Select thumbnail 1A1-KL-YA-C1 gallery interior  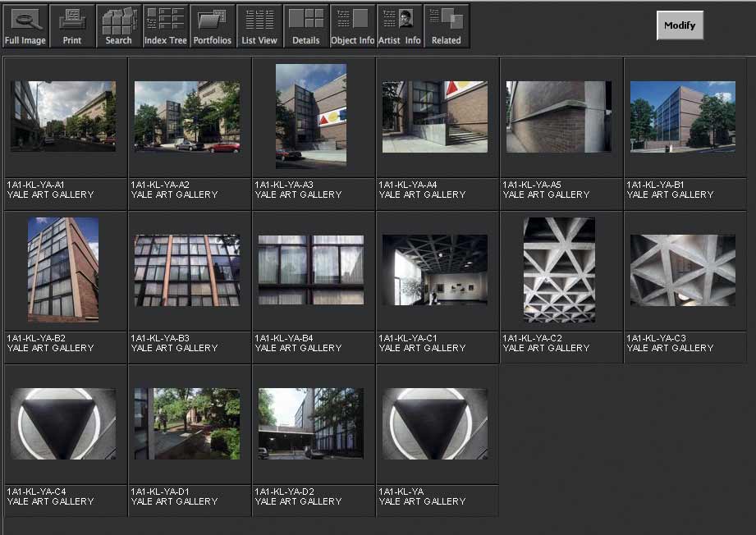(435, 270)
